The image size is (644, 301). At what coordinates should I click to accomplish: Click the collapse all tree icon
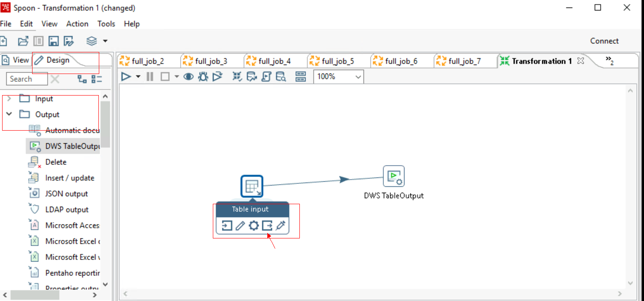tap(97, 79)
